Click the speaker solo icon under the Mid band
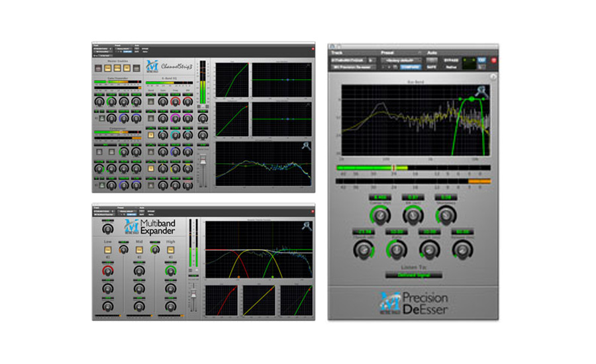Screen dimensions: 596x364 pos(139,257)
